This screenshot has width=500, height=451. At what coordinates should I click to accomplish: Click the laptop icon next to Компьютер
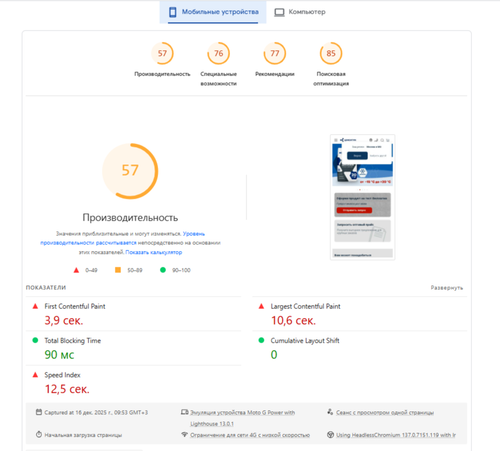(x=279, y=12)
